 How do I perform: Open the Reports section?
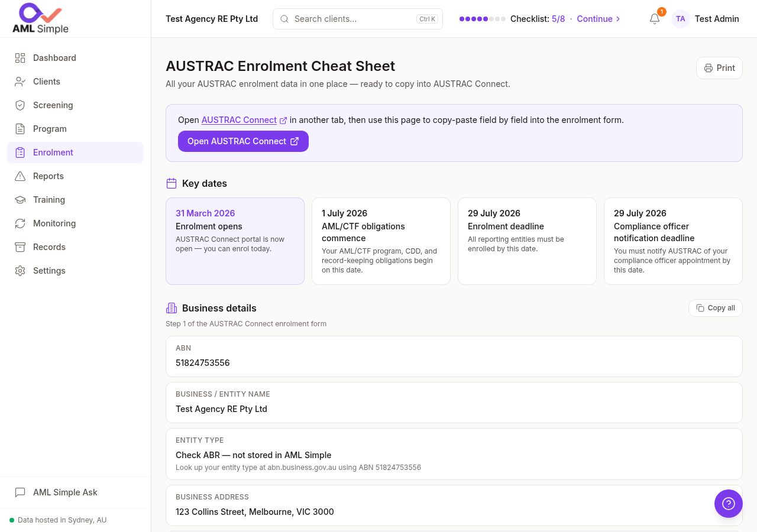point(75,176)
